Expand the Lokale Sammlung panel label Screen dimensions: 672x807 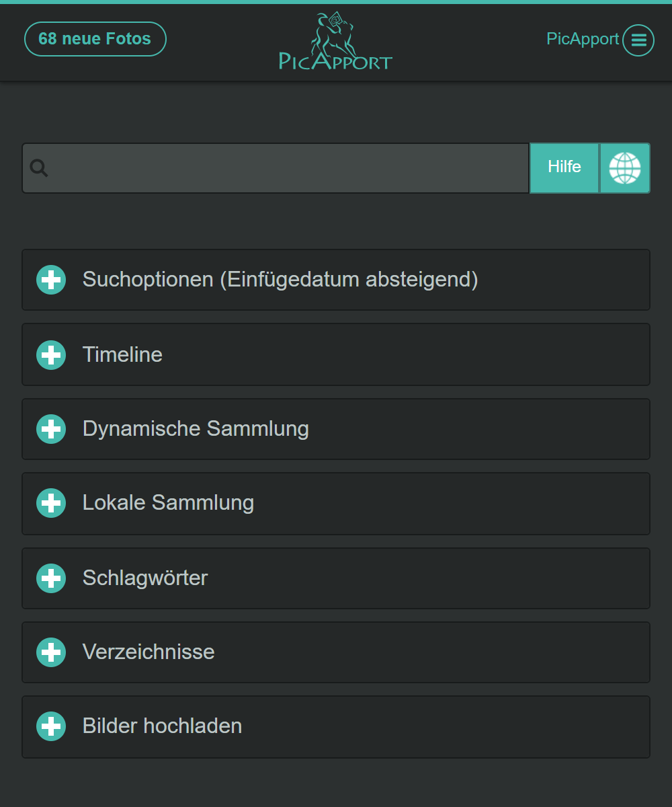168,503
